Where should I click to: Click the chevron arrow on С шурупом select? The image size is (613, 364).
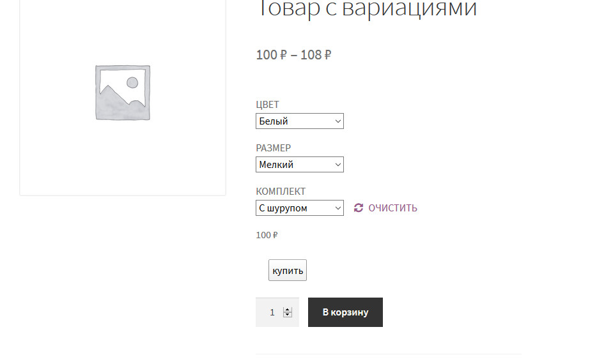pos(338,208)
